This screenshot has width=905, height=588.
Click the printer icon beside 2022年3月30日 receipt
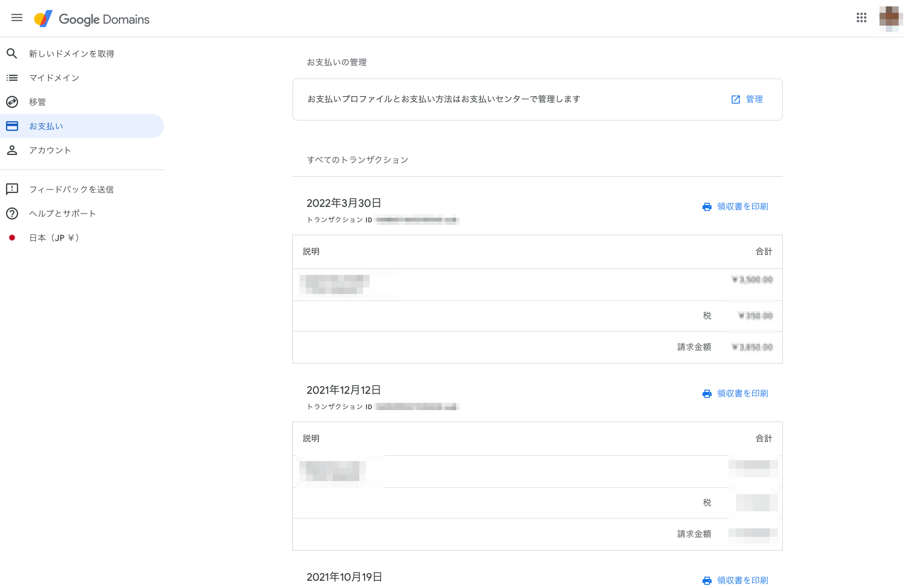(707, 207)
